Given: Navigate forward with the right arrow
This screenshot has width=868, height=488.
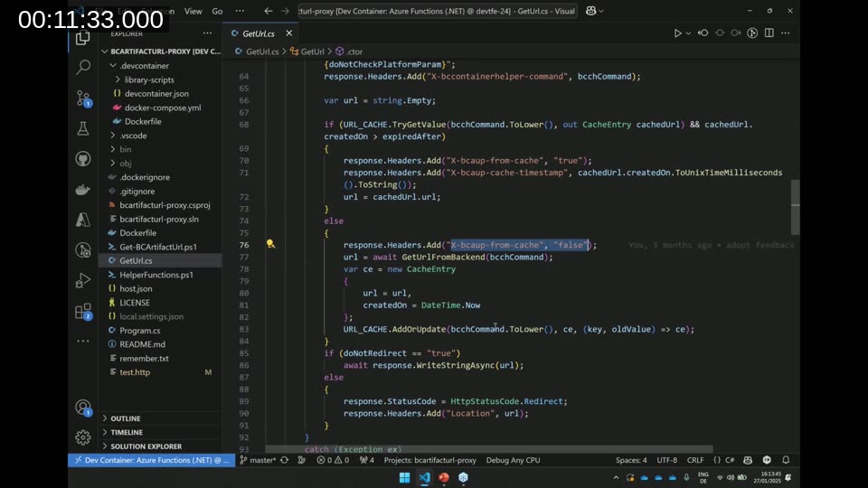Looking at the screenshot, I should click(x=285, y=11).
